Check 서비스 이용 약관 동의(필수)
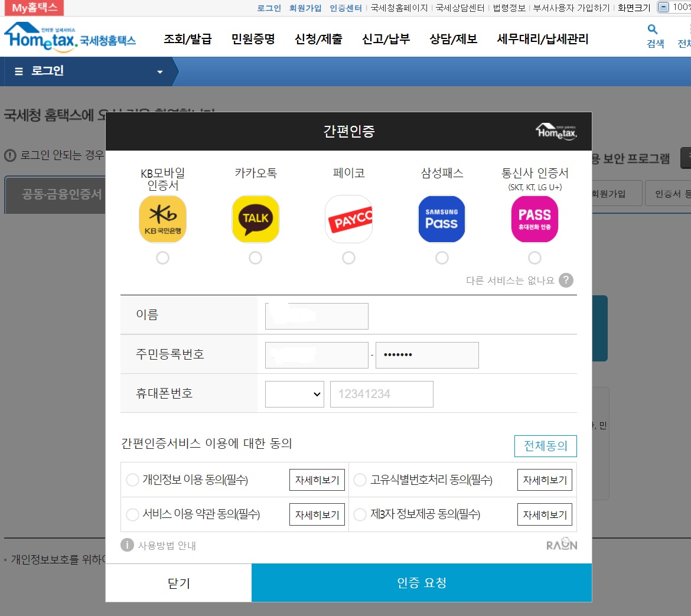 [x=132, y=514]
